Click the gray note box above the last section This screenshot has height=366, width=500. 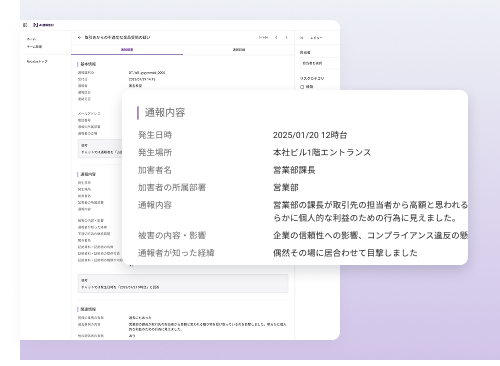[183, 284]
